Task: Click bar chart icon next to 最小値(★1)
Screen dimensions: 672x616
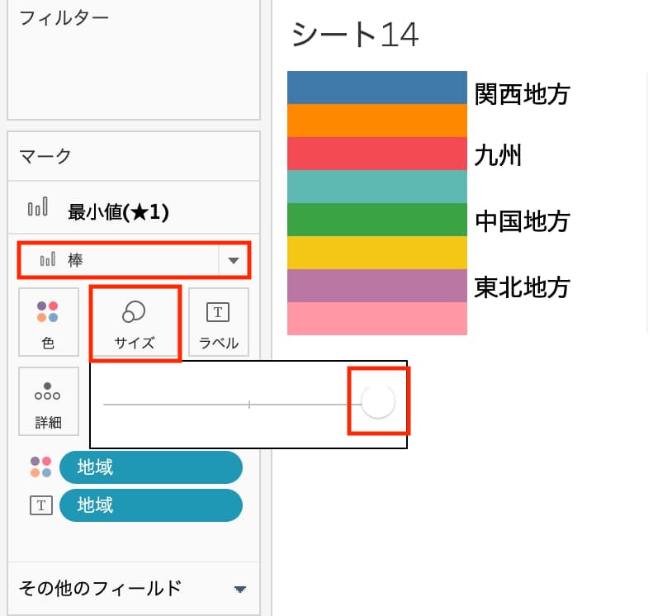Action: (38, 211)
